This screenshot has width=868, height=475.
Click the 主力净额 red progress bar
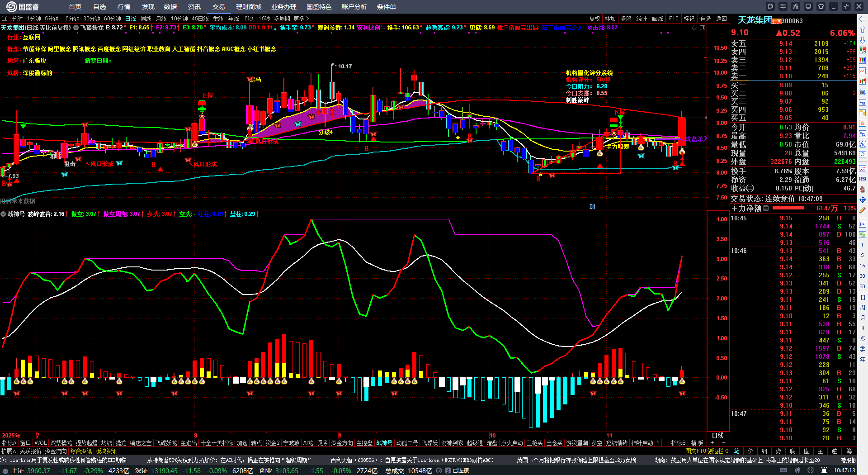788,208
